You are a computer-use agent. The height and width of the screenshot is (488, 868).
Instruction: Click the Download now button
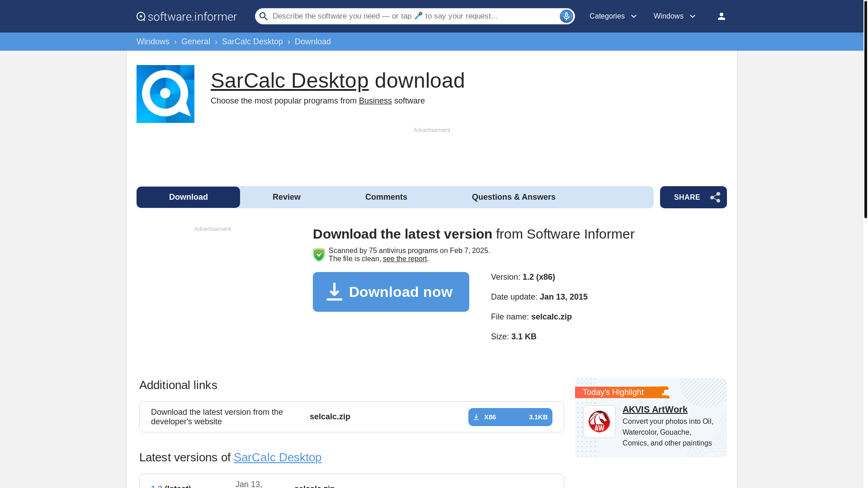click(x=391, y=292)
